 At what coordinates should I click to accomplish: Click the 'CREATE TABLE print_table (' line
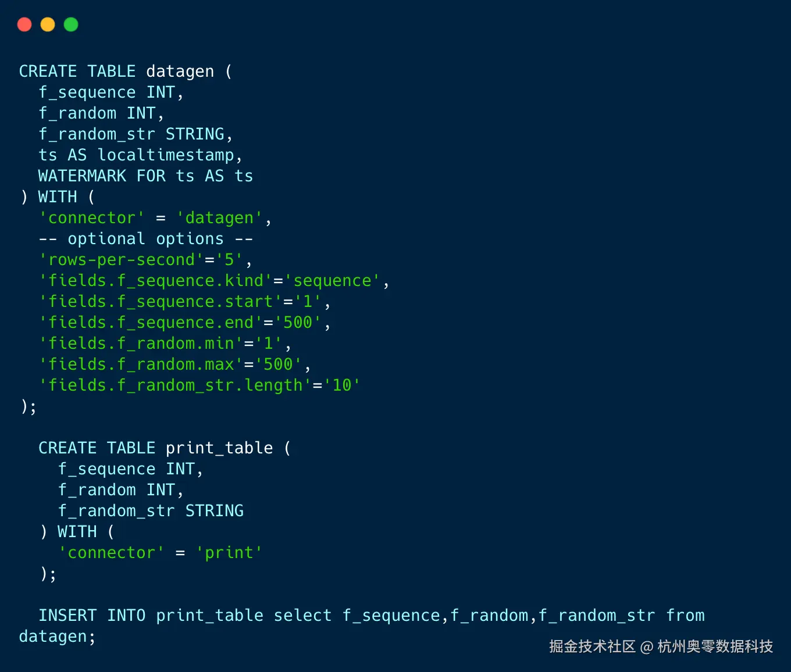pyautogui.click(x=165, y=448)
